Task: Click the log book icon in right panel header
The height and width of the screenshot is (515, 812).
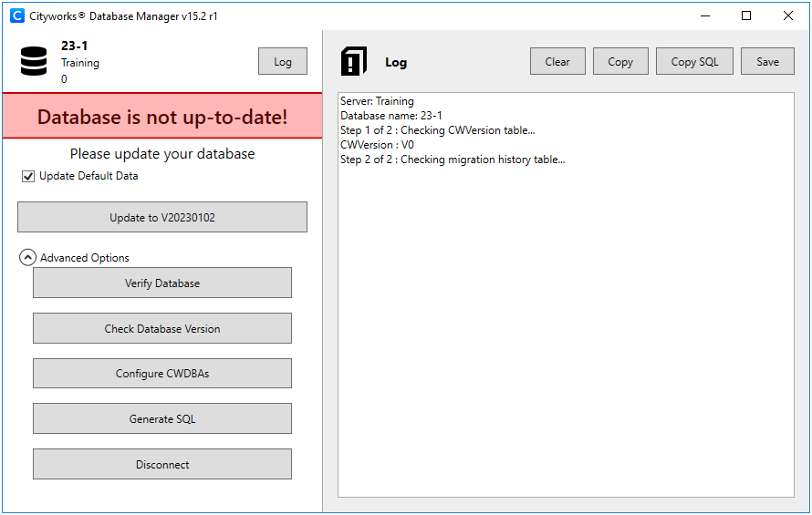Action: pyautogui.click(x=353, y=61)
